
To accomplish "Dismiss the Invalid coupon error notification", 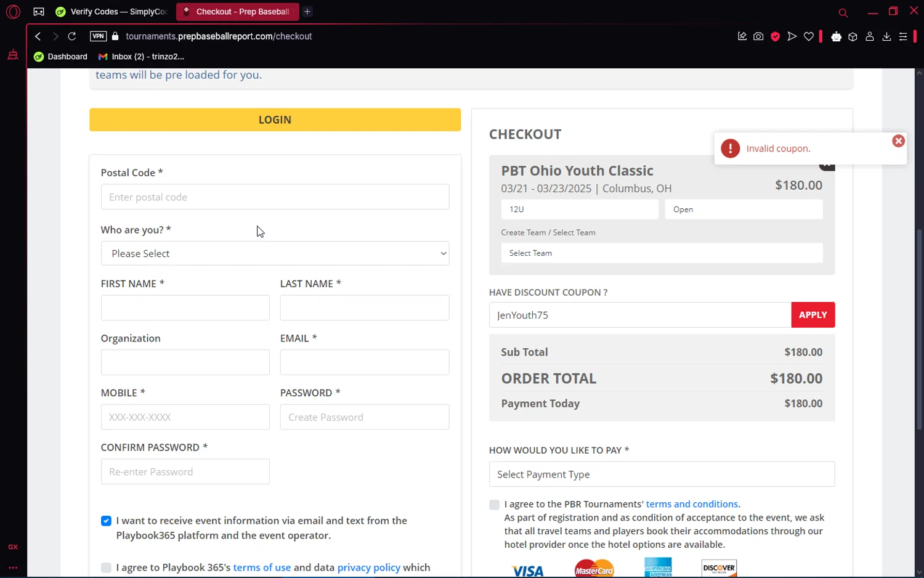I will pyautogui.click(x=898, y=140).
